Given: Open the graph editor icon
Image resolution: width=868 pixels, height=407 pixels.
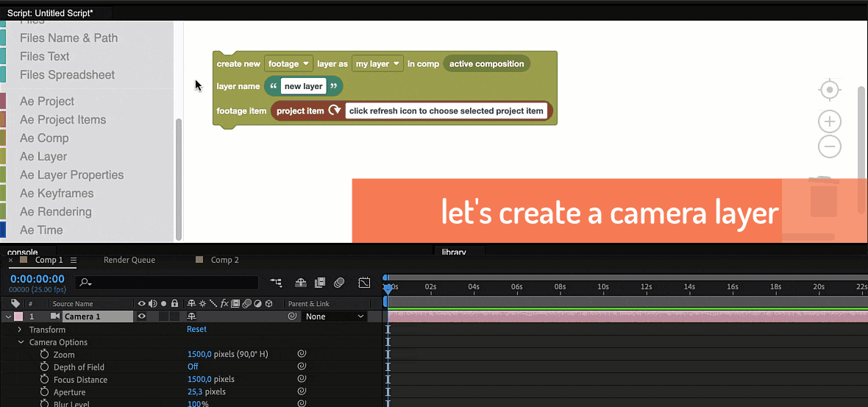Looking at the screenshot, I should pyautogui.click(x=363, y=283).
